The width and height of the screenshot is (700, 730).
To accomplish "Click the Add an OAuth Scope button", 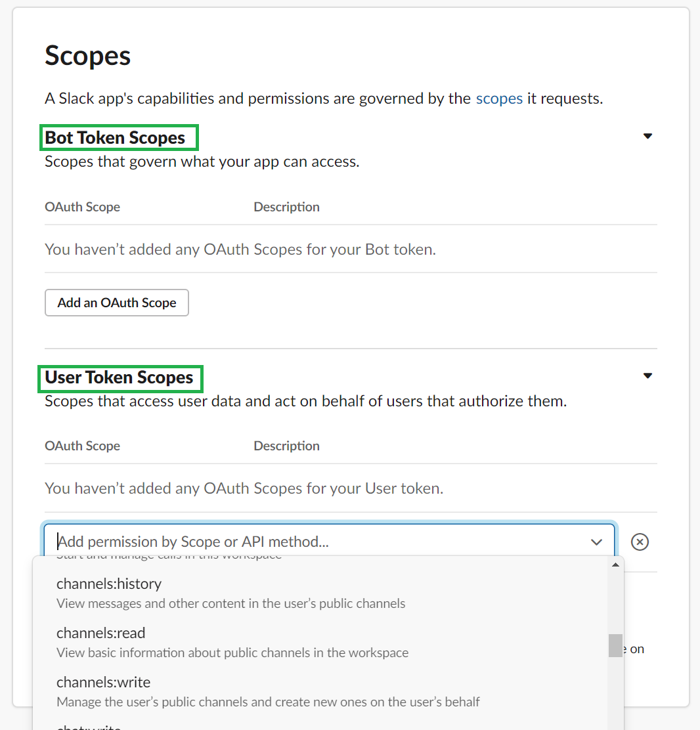I will coord(116,302).
